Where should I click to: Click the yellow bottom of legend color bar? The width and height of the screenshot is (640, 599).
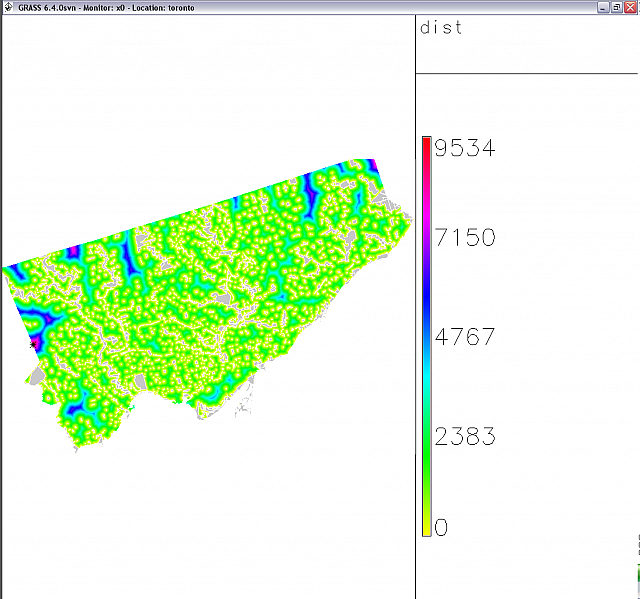click(427, 530)
